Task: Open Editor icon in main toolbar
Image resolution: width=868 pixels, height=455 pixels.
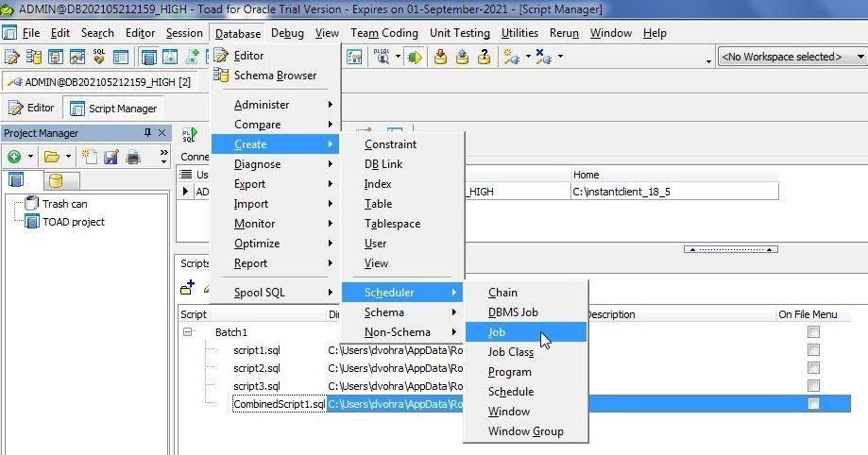Action: pos(11,57)
